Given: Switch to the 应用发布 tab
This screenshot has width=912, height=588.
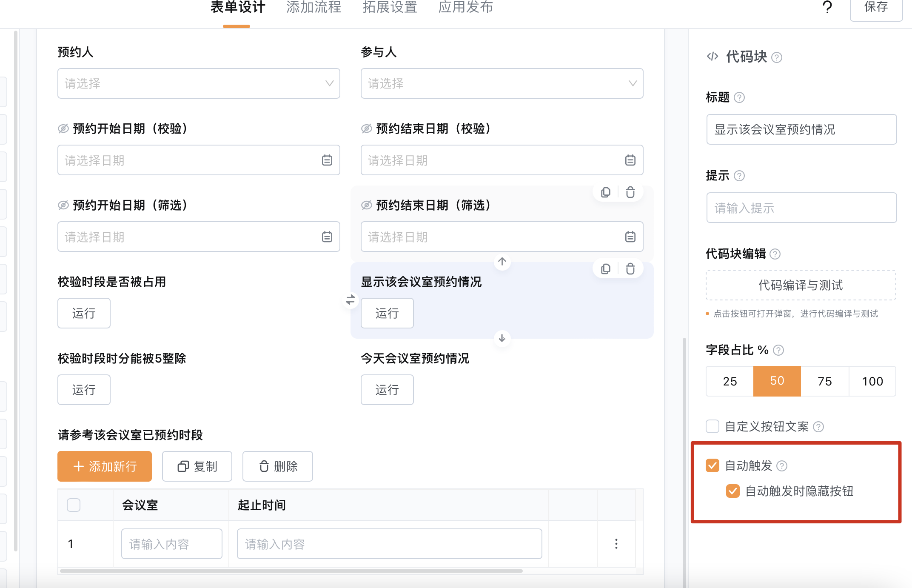Looking at the screenshot, I should tap(466, 7).
